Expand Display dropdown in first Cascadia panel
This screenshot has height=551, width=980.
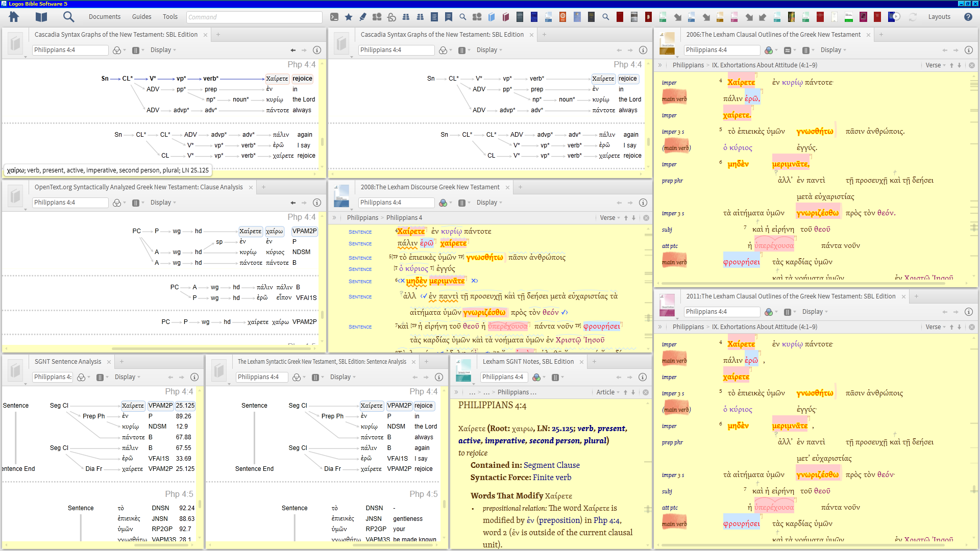[163, 50]
